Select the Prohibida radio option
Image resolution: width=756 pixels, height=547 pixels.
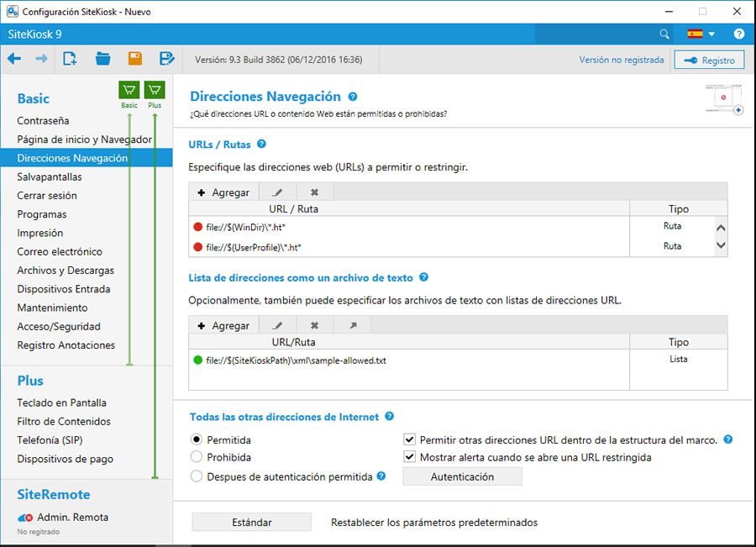pos(197,458)
